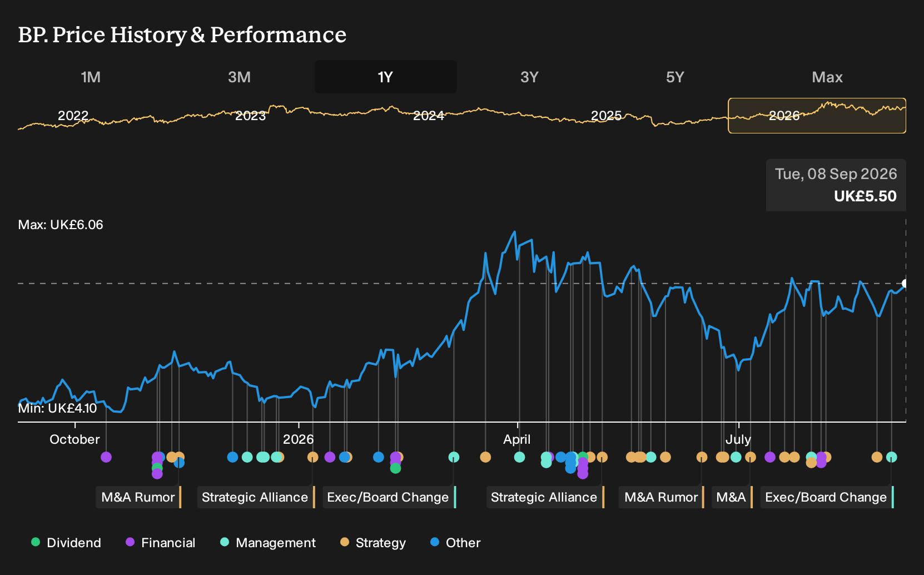
Task: Open the last Exec/Board Change event label
Action: (827, 497)
